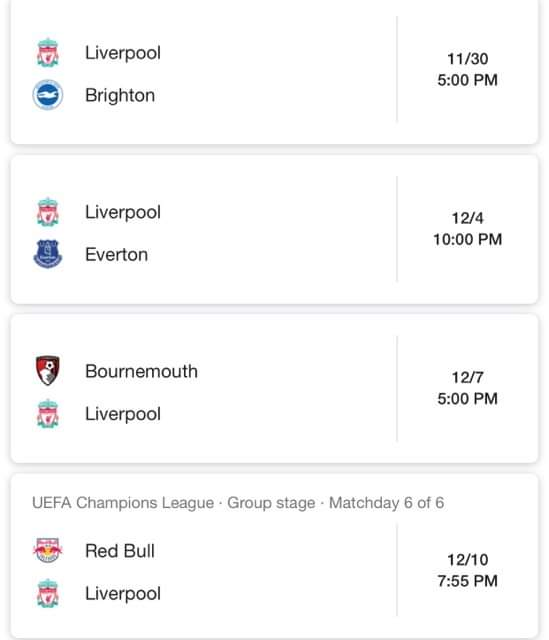Select Liverpool name below Bournemouth
549x640 pixels.
[x=123, y=414]
